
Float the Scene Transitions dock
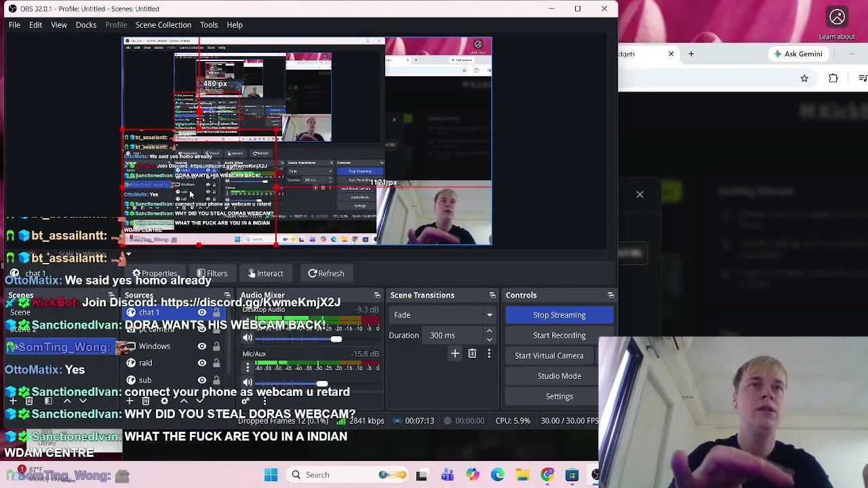coord(492,296)
